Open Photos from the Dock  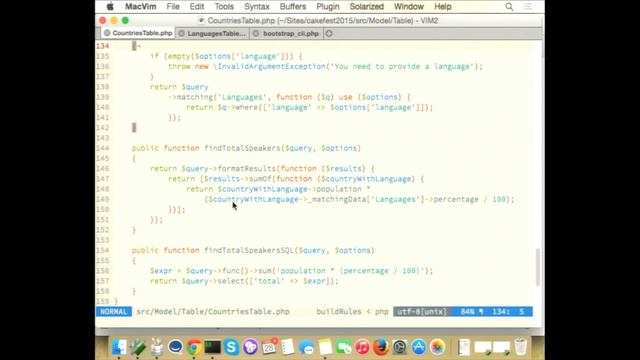click(x=437, y=347)
